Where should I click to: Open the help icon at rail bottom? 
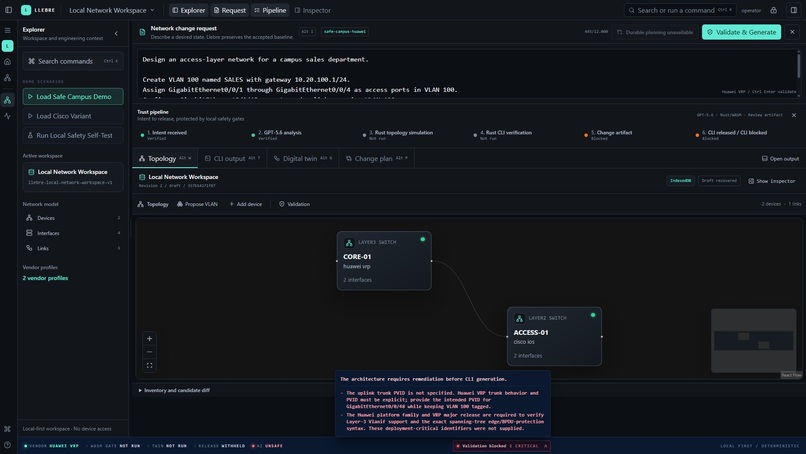[x=7, y=445]
